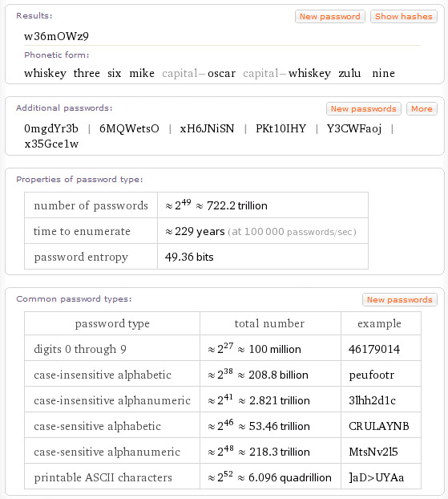This screenshot has width=448, height=499.
Task: Click the 229 years value
Action: click(200, 231)
